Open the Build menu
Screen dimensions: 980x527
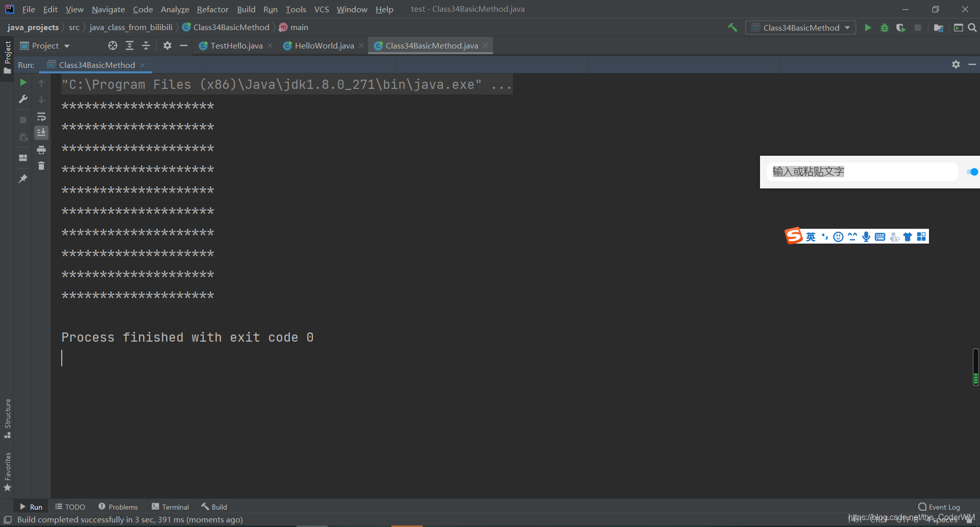[x=246, y=9]
